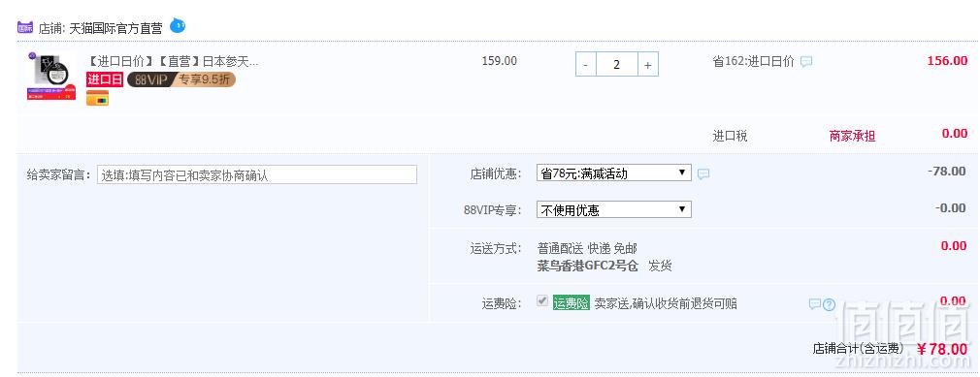Click comment icon beside 店铺优惠 dropdown
This screenshot has width=980, height=377.
pos(703,174)
